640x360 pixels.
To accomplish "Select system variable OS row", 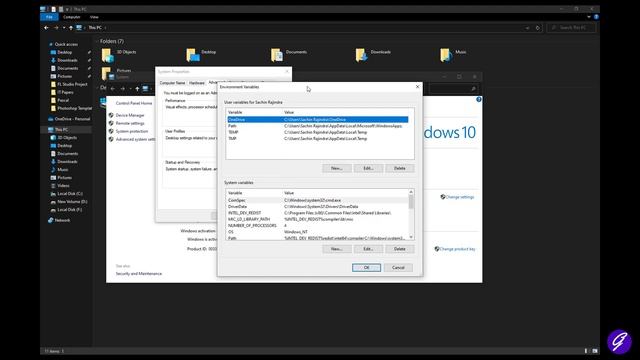I will tap(318, 232).
